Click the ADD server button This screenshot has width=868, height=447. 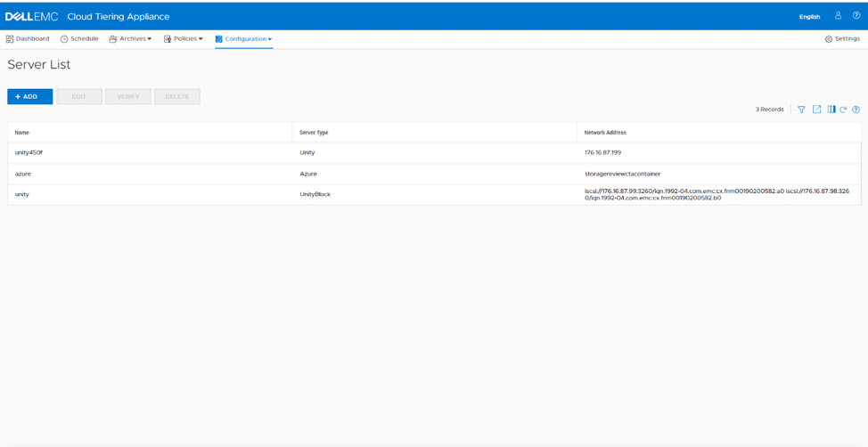pyautogui.click(x=30, y=96)
